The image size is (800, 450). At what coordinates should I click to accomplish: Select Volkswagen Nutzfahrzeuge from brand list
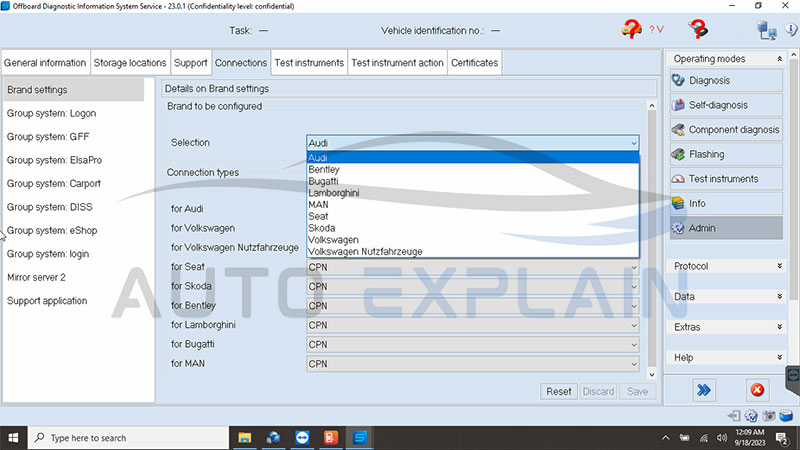(x=472, y=252)
